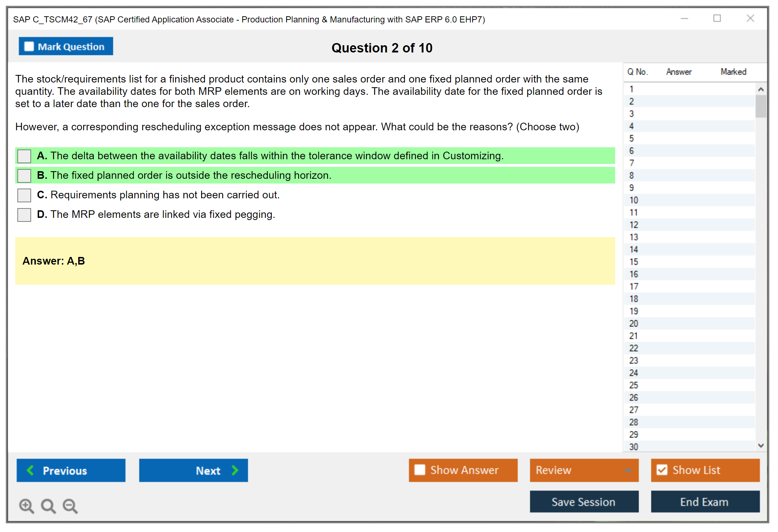Screen dimensions: 778x532
Task: Expand the Review dropdown menu
Action: (x=628, y=470)
